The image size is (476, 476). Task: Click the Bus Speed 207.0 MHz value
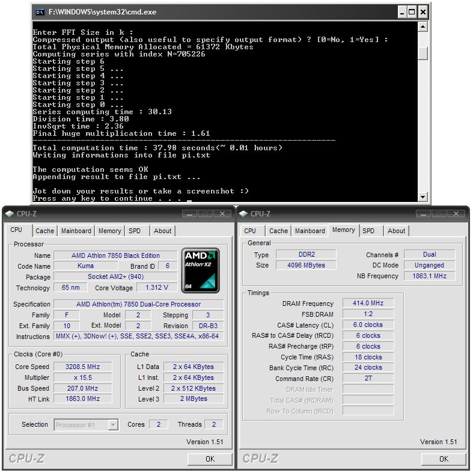click(82, 388)
